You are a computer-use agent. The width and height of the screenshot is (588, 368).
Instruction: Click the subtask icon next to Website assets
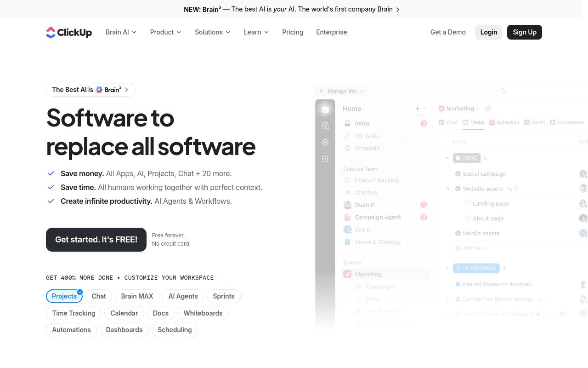[x=509, y=189]
